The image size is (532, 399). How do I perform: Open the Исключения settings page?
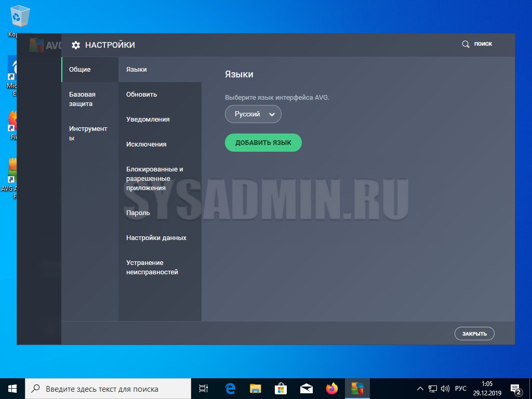tap(146, 144)
